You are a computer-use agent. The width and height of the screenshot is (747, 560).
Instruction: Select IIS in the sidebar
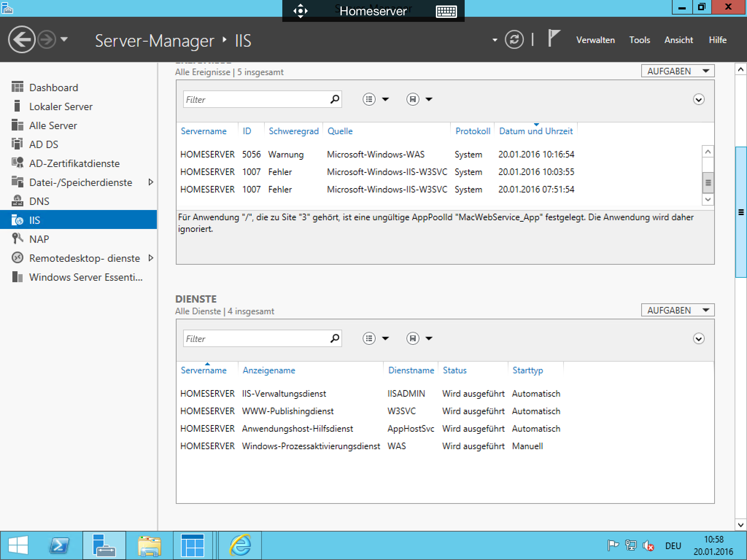point(78,220)
